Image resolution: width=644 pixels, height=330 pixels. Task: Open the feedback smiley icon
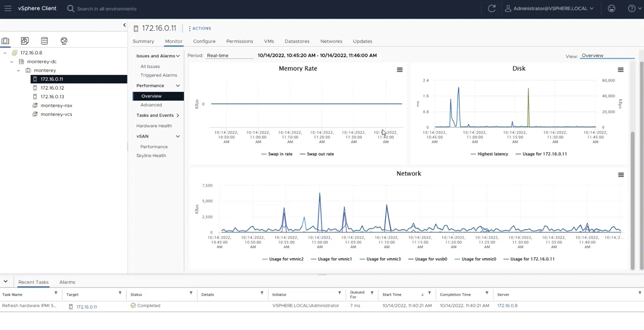click(x=611, y=9)
